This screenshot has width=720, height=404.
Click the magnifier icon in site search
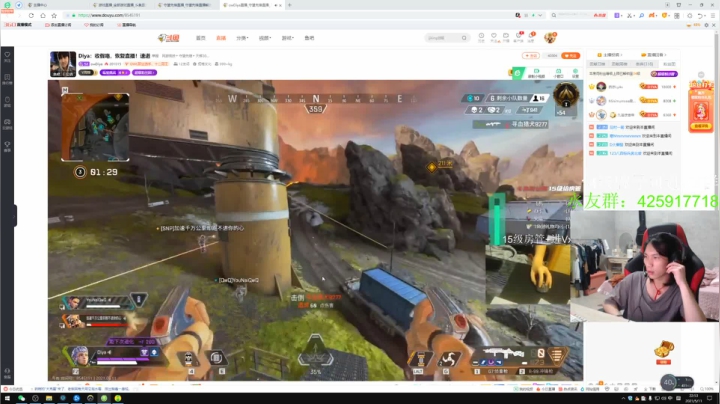tap(464, 38)
